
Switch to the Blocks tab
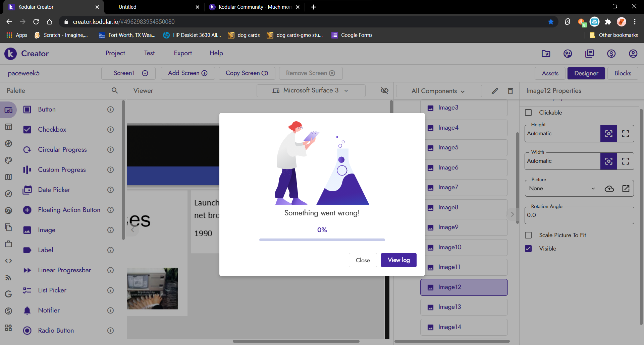[623, 73]
